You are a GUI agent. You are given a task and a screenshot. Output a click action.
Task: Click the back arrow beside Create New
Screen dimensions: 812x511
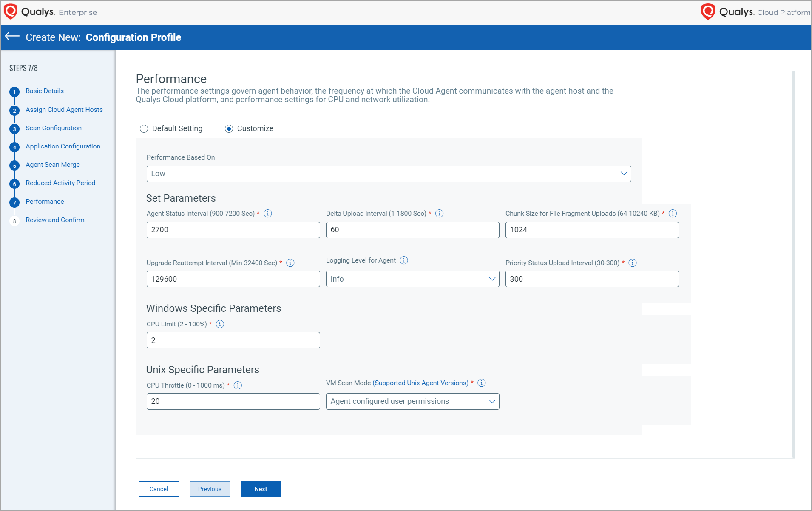pyautogui.click(x=12, y=37)
